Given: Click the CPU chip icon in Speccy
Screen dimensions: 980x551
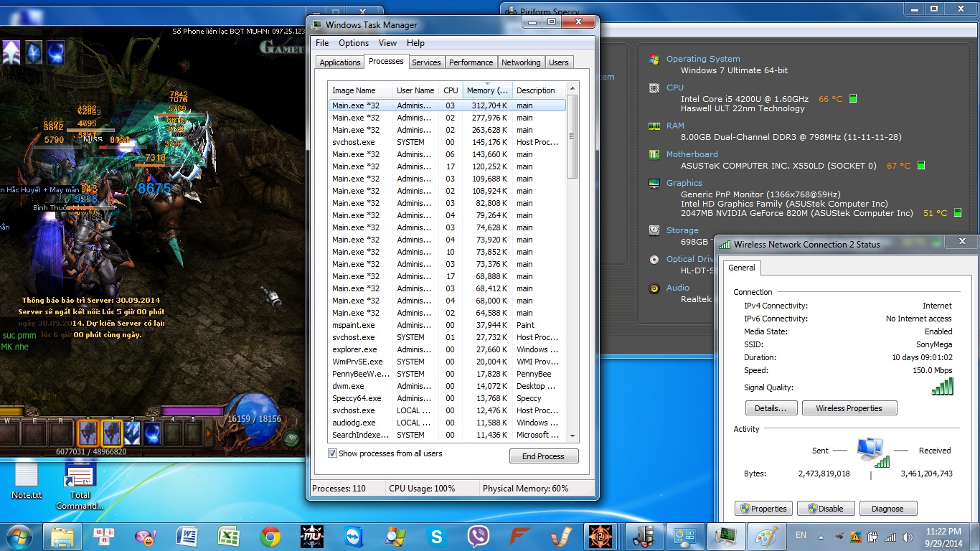Looking at the screenshot, I should pyautogui.click(x=654, y=88).
